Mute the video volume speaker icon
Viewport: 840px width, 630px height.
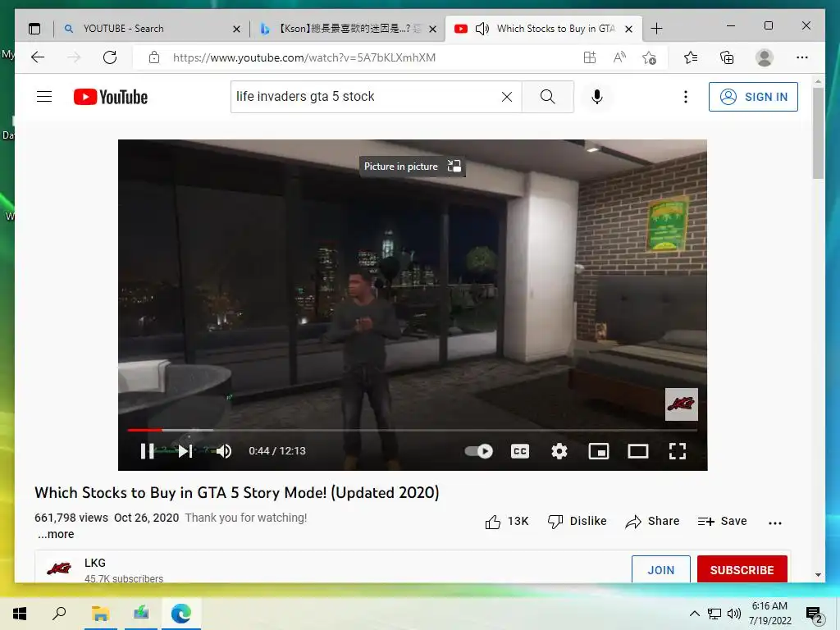click(x=224, y=451)
